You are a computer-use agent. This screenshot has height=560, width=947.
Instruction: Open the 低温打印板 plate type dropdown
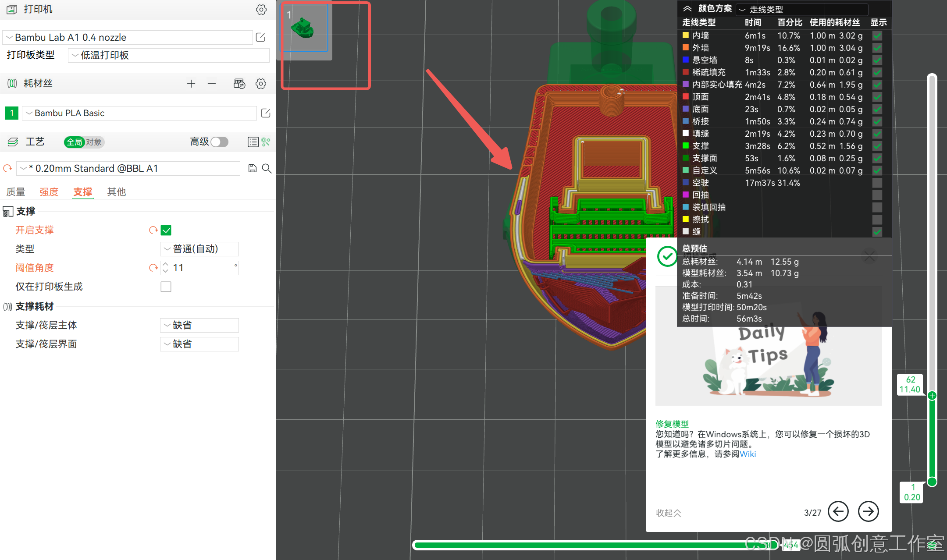point(169,55)
